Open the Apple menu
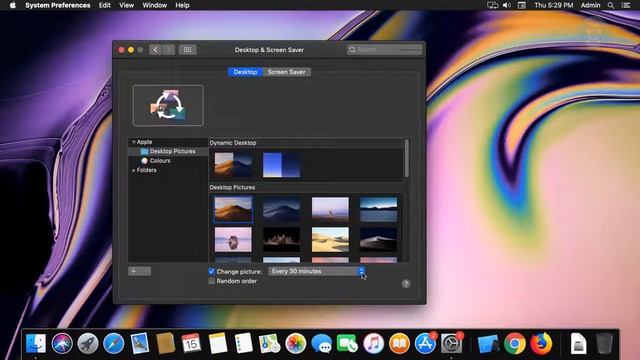 click(13, 5)
